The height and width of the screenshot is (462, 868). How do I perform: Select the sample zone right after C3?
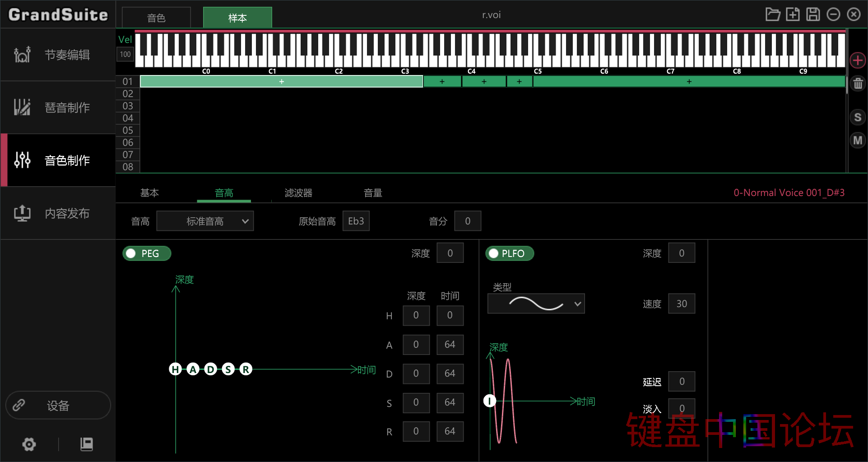click(442, 82)
